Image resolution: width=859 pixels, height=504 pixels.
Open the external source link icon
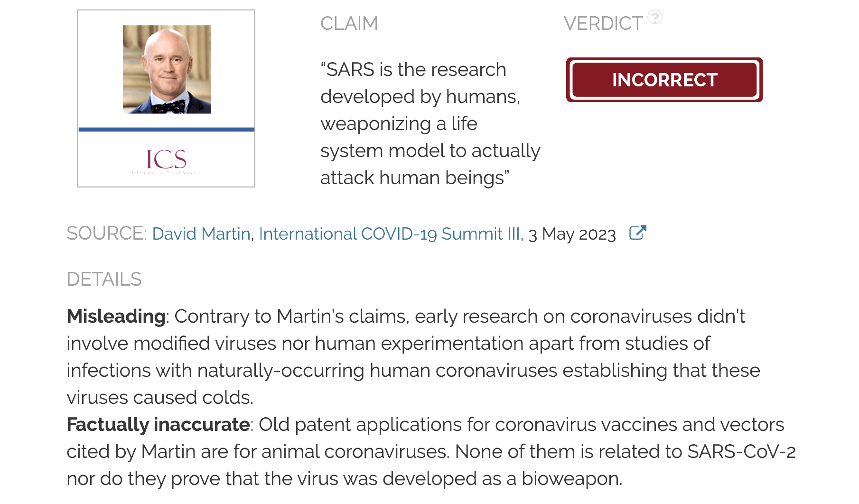click(x=637, y=233)
